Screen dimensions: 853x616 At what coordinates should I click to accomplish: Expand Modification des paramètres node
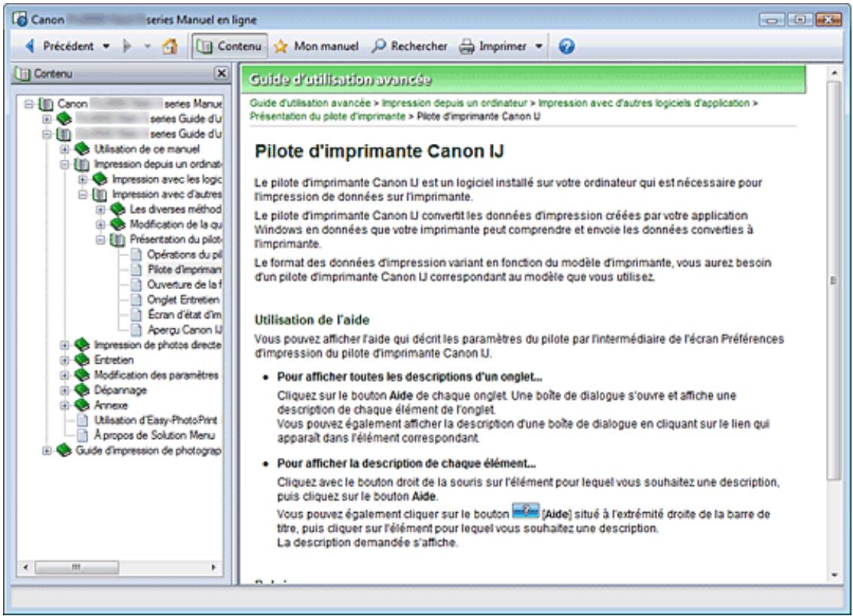65,375
